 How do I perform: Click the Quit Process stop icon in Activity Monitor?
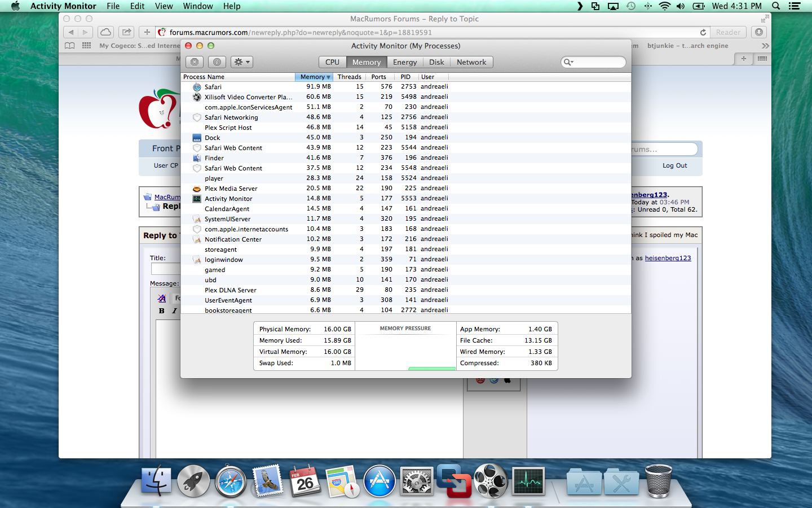195,62
